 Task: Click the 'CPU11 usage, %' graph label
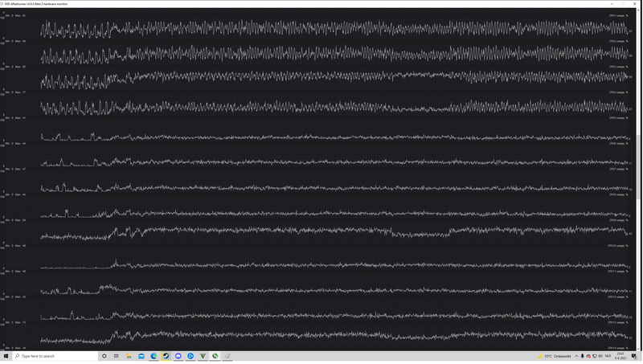617,272
